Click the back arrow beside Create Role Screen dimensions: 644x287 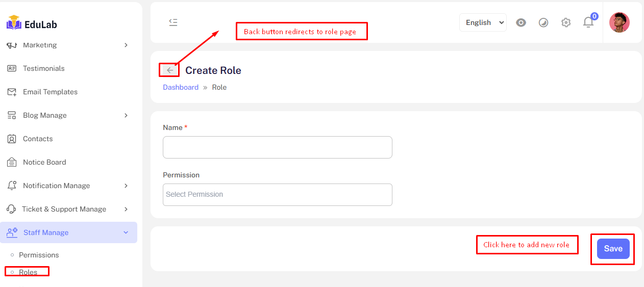click(x=170, y=70)
